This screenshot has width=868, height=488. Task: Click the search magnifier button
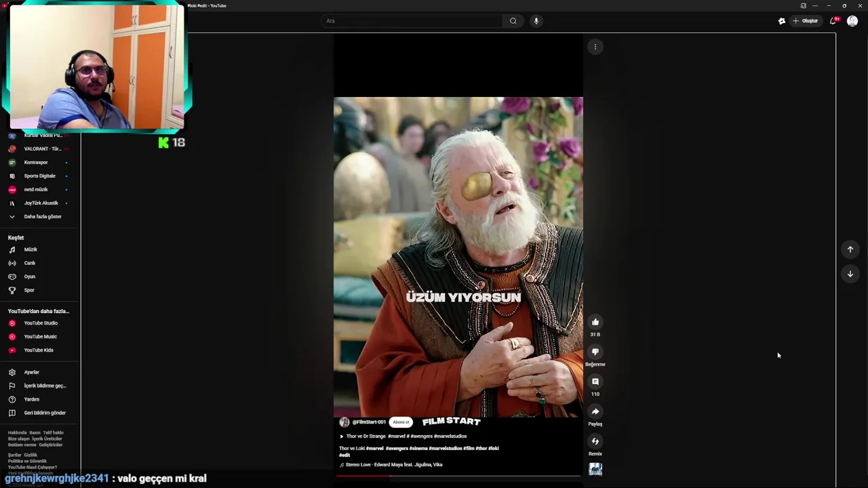point(513,21)
